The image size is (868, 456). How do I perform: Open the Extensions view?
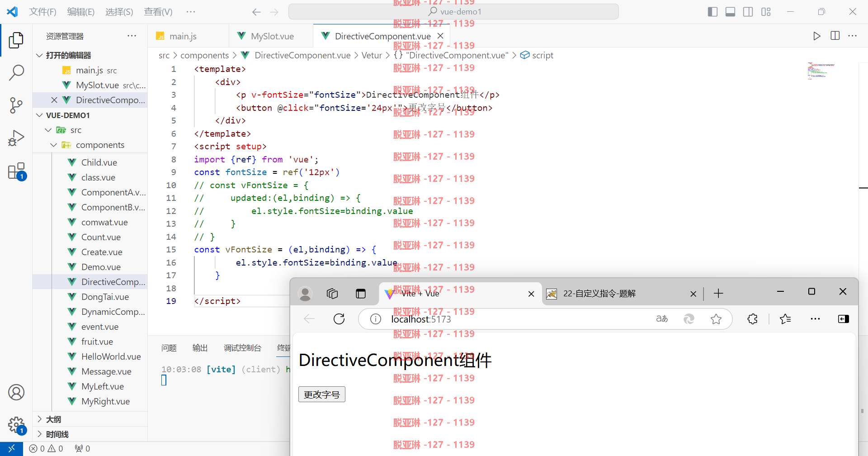tap(16, 171)
